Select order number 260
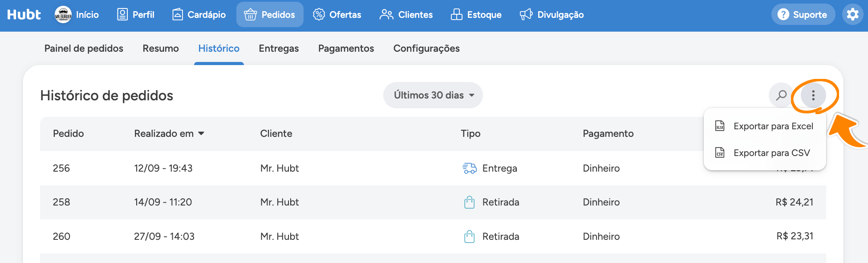Image resolution: width=868 pixels, height=263 pixels. (61, 236)
